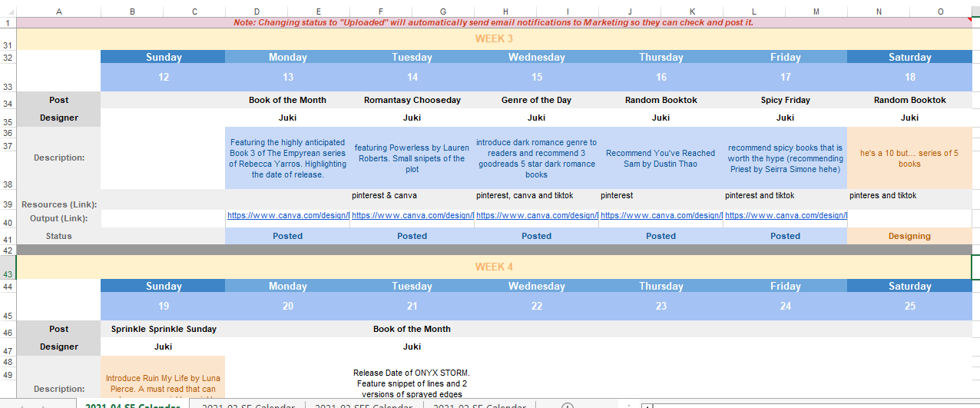The height and width of the screenshot is (408, 980).
Task: Click the WEEK 4 header cell
Action: coord(494,267)
